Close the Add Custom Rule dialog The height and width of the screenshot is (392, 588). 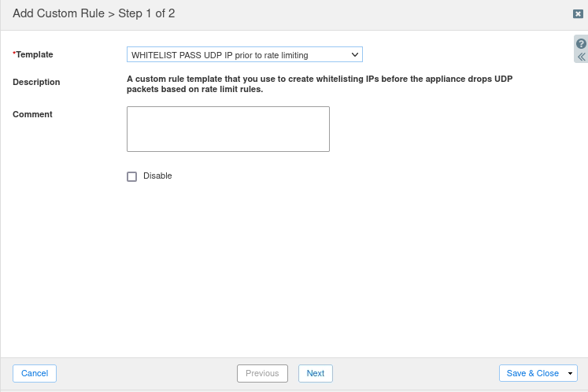click(578, 14)
